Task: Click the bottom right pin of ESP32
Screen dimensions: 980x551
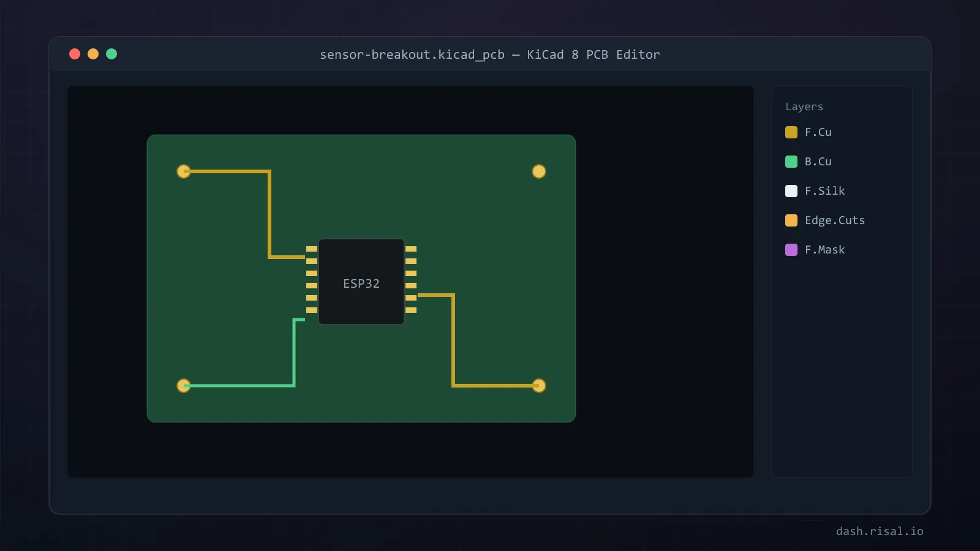Action: tap(411, 310)
